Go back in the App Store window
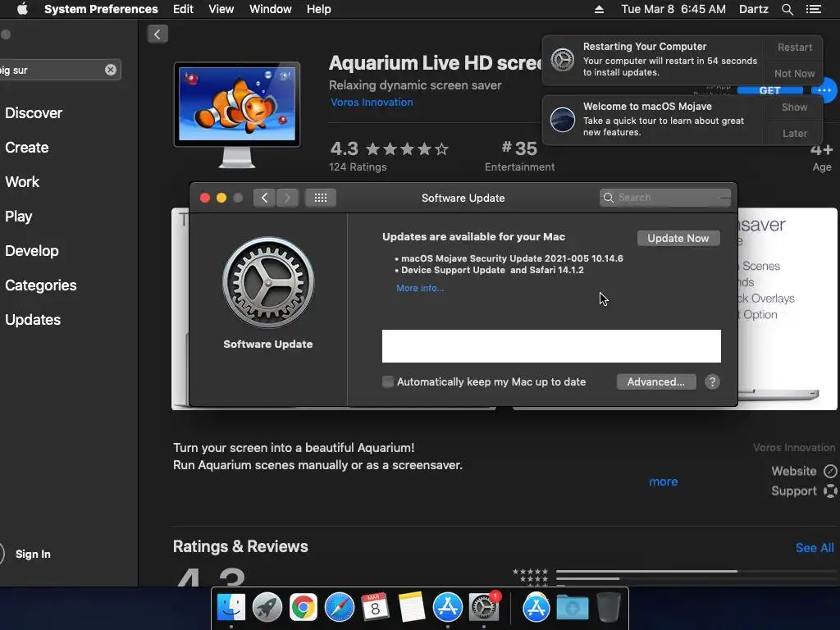Screen dimensions: 840x630 click(x=157, y=34)
